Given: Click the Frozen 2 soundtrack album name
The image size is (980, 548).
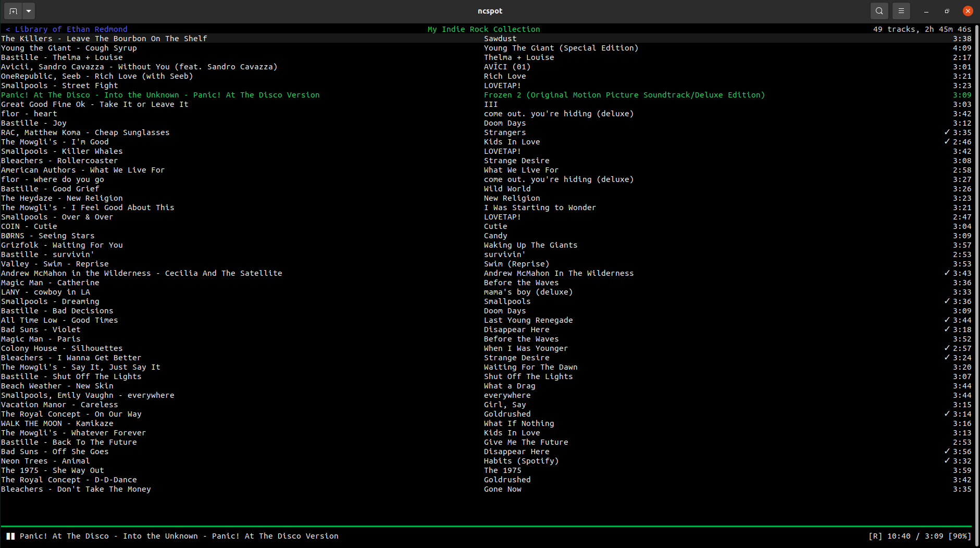Looking at the screenshot, I should pyautogui.click(x=624, y=95).
